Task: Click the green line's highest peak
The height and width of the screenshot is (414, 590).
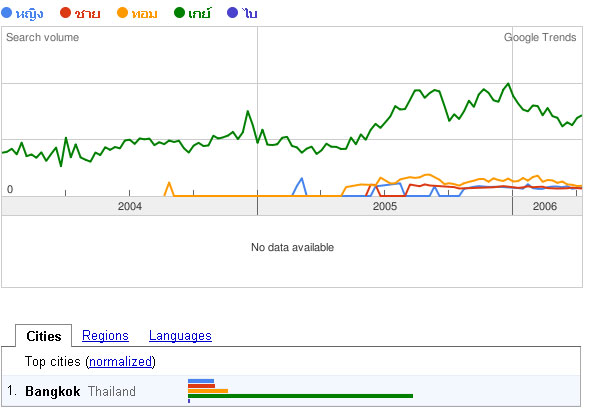Action: tap(508, 84)
